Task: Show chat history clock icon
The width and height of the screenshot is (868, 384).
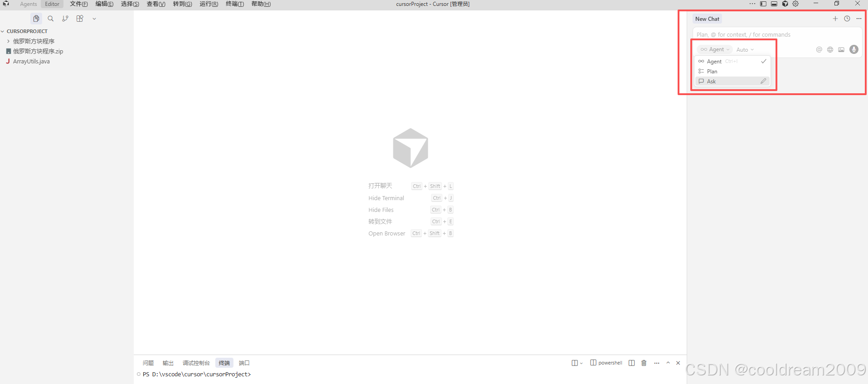Action: (847, 19)
